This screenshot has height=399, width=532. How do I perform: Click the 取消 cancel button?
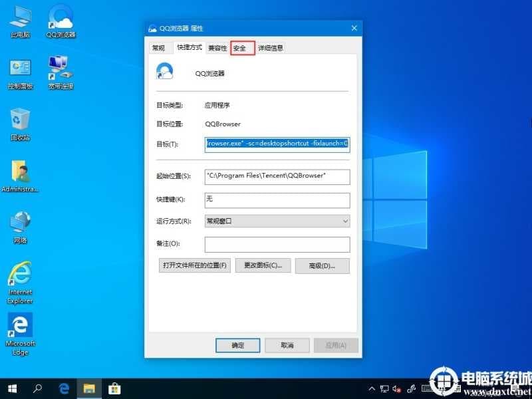pos(287,345)
